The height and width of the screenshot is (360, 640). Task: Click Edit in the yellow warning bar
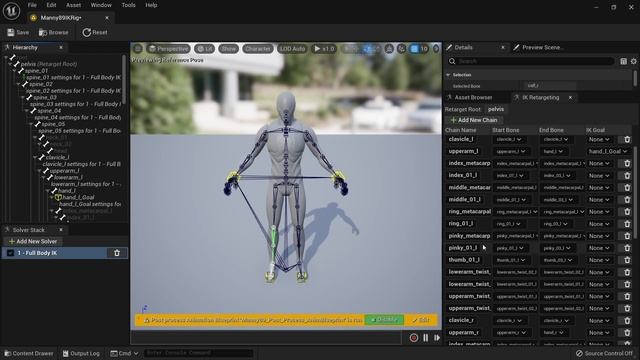420,320
